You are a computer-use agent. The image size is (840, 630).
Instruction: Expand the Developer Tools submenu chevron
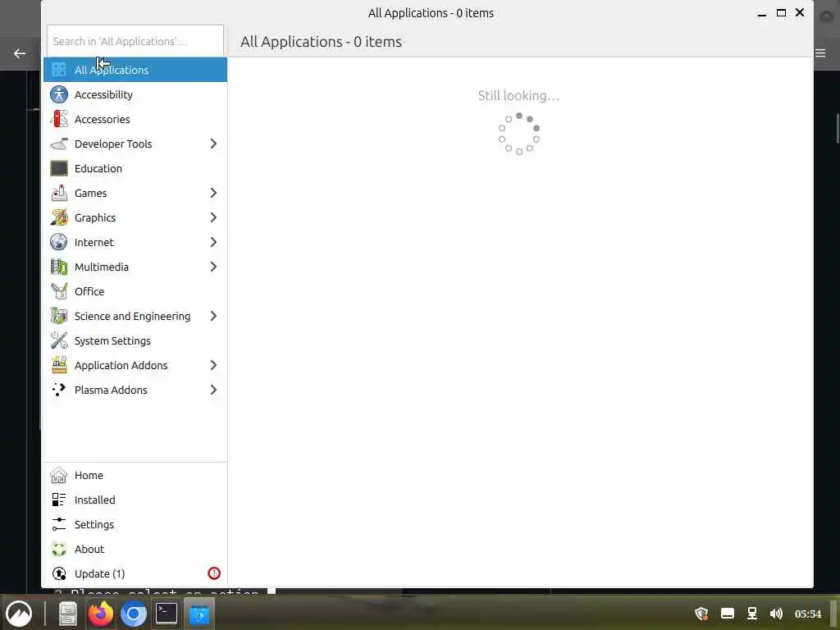[x=213, y=144]
